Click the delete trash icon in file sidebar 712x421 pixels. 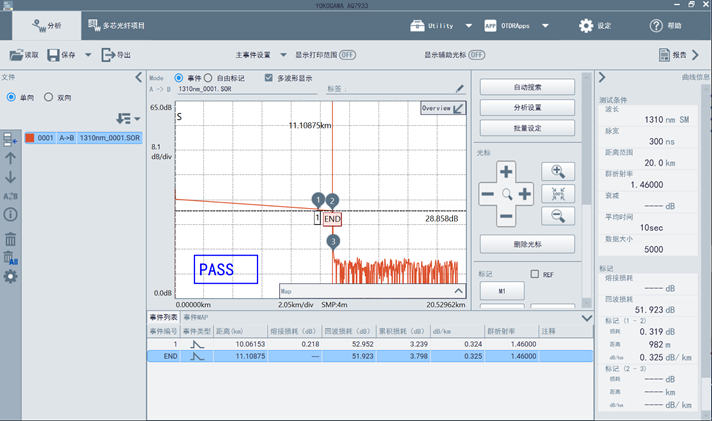pyautogui.click(x=10, y=238)
